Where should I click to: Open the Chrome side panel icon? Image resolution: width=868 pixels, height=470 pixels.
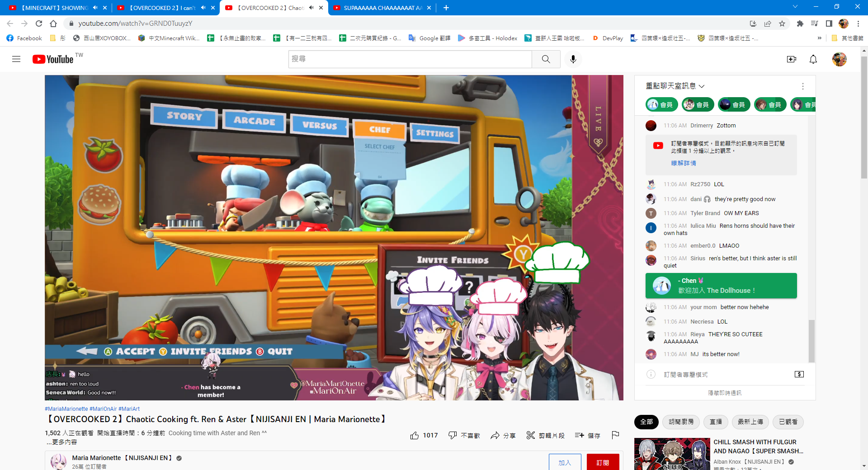(x=829, y=23)
